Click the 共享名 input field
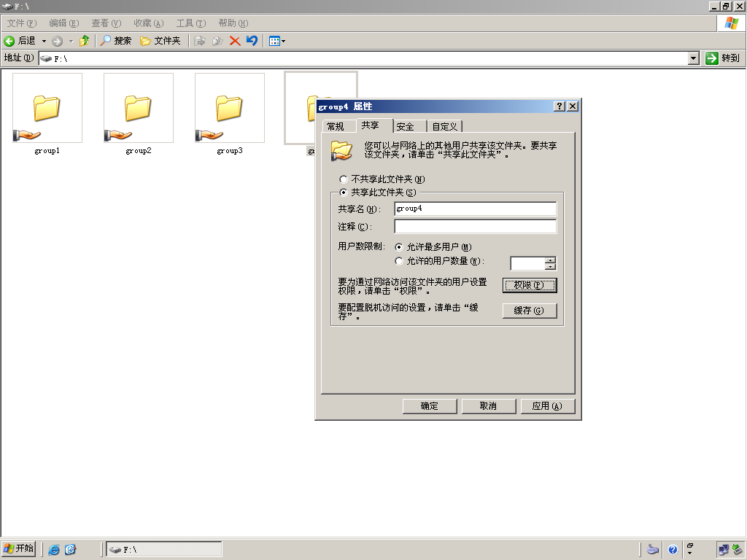 [x=475, y=209]
